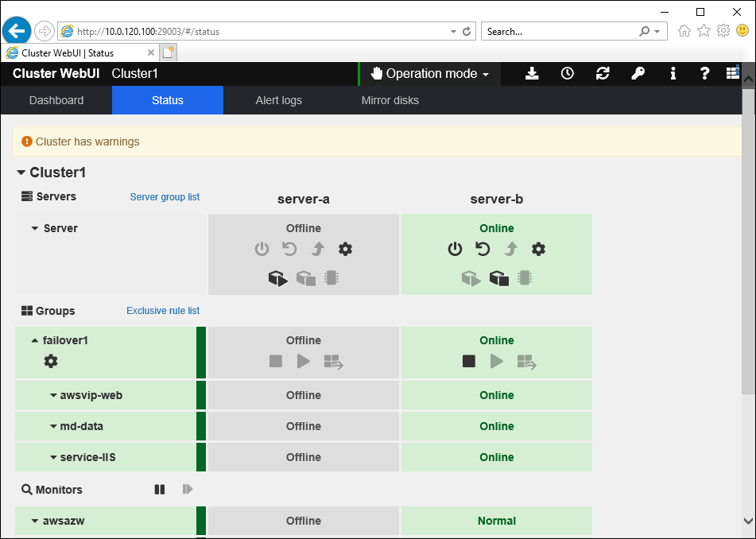Switch to the Mirror disks tab

pos(390,101)
